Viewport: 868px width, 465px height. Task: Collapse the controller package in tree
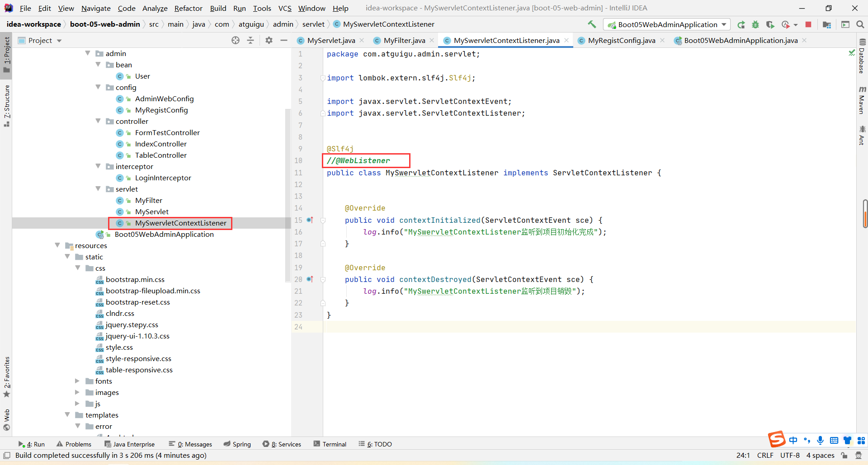pos(98,121)
